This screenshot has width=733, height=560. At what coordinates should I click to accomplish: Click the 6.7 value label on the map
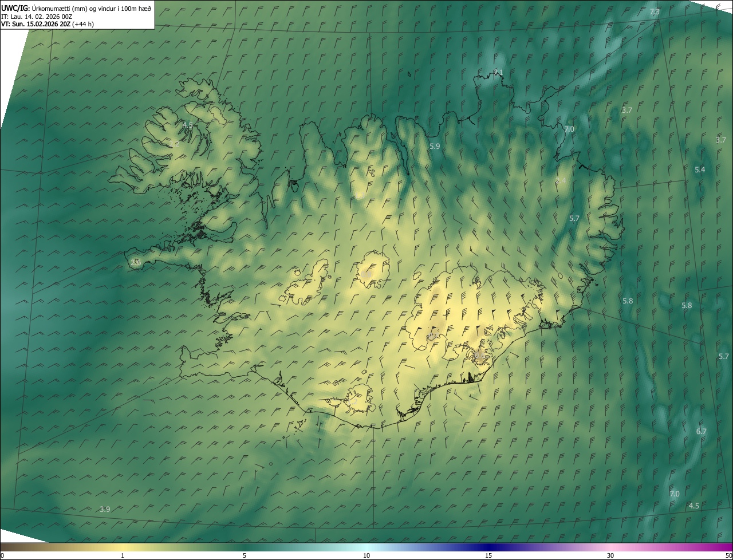(x=702, y=432)
